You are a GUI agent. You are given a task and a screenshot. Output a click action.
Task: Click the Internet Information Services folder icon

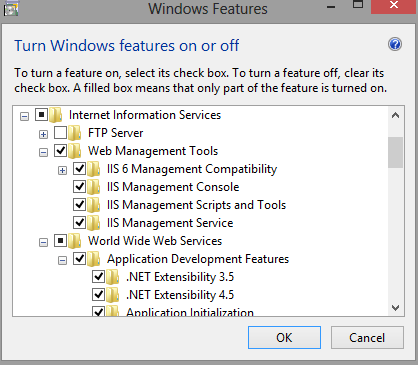[56, 115]
